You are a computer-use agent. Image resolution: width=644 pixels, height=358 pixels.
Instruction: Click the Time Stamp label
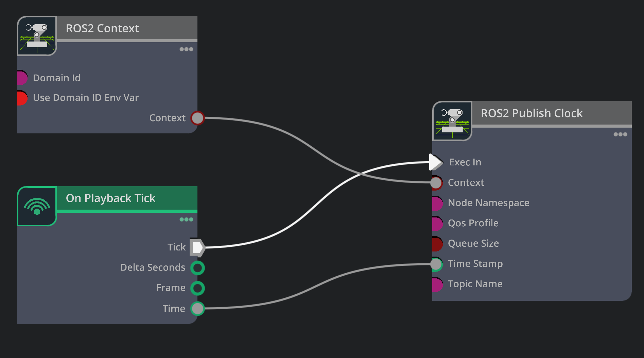[475, 264]
